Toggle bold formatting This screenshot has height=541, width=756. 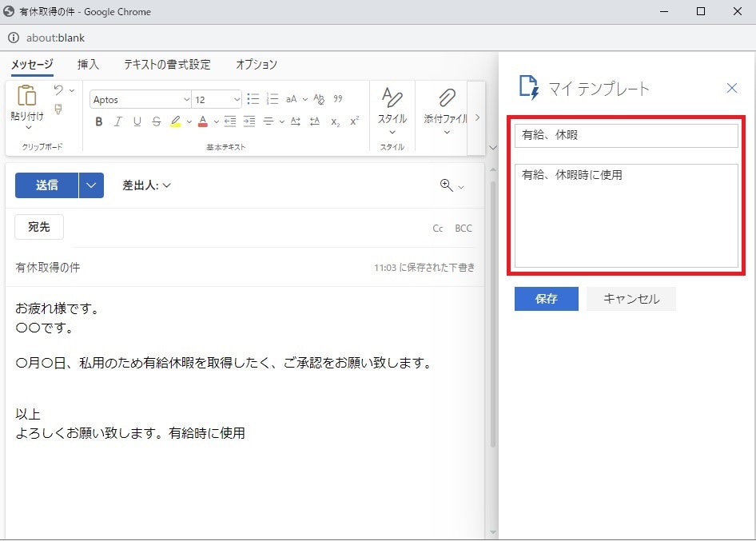(x=99, y=121)
